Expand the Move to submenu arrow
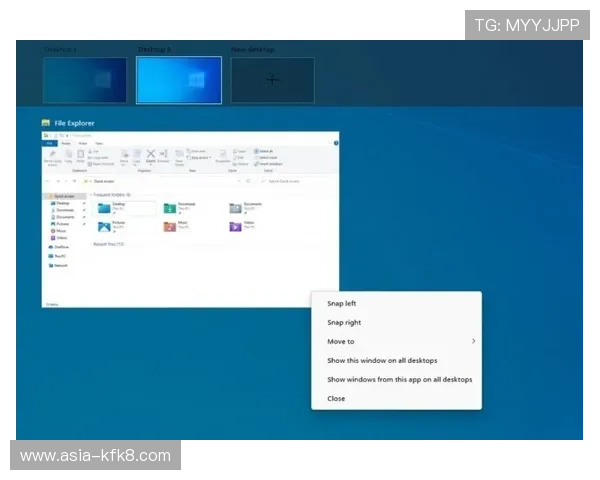Image resolution: width=600 pixels, height=480 pixels. (x=473, y=342)
